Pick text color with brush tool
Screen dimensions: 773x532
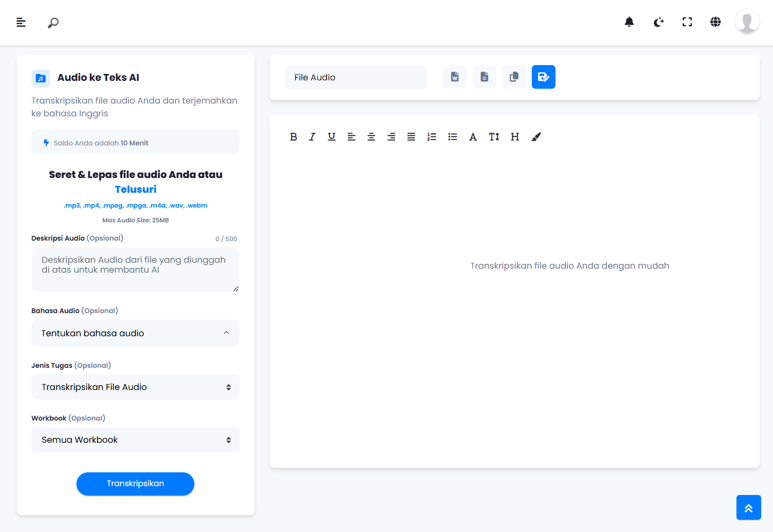click(x=536, y=137)
